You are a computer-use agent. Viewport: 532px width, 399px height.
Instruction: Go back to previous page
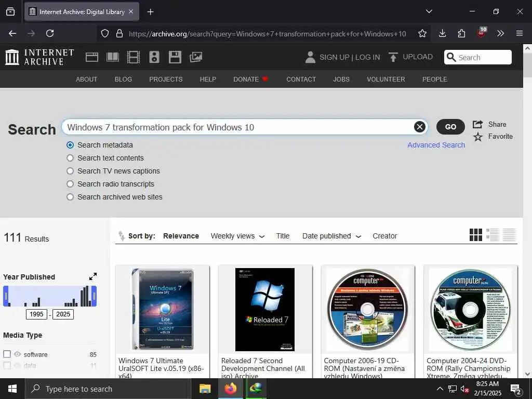pos(12,33)
